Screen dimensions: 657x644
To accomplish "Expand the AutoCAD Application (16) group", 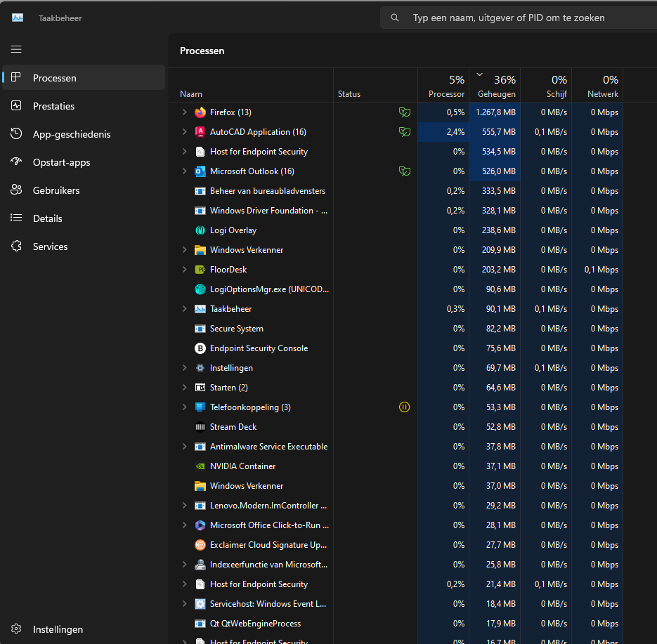I will click(x=184, y=132).
